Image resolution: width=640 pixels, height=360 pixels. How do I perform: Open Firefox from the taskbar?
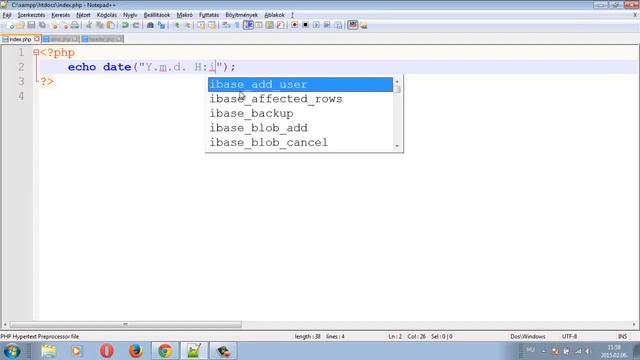pyautogui.click(x=136, y=351)
